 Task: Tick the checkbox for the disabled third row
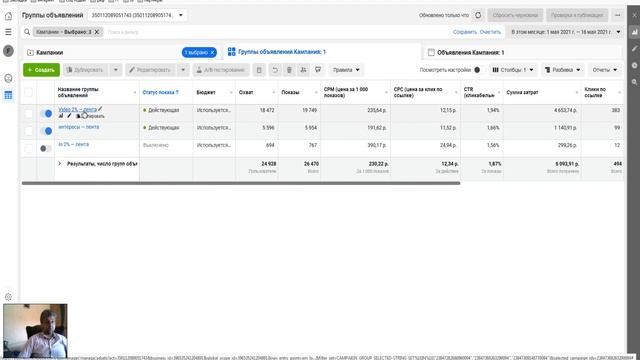point(29,148)
